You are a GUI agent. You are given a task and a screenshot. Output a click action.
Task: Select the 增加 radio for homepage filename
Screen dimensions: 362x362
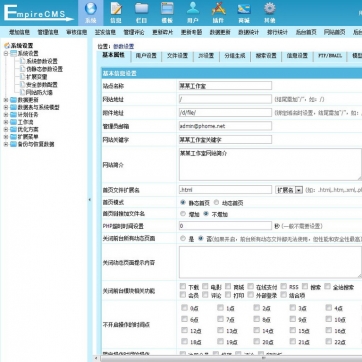coord(183,214)
